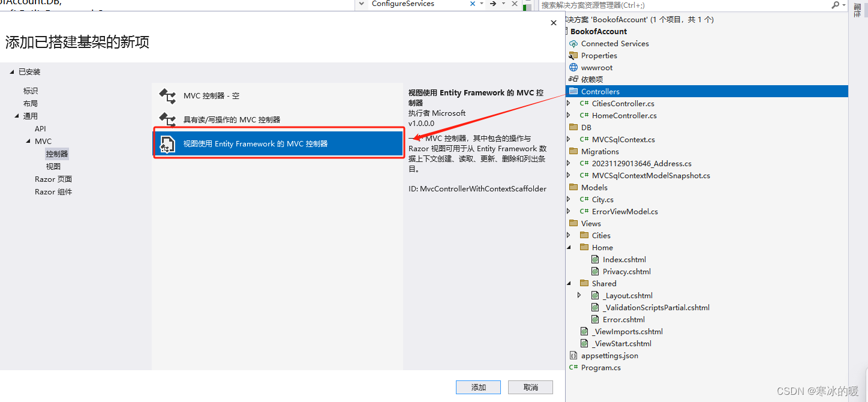868x402 pixels.
Task: Click ErrorViewModel.cs C# file icon
Action: 584,212
